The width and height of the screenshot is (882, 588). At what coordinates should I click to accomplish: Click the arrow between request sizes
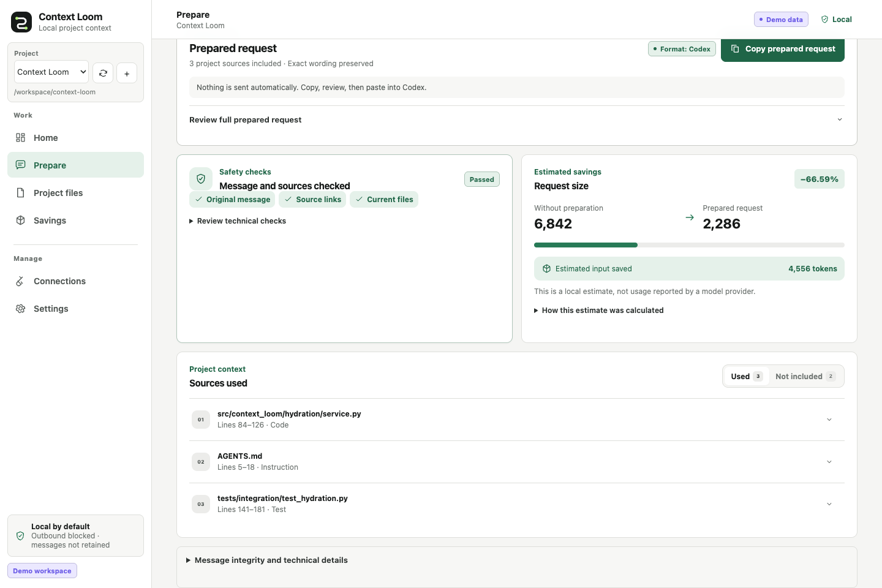click(690, 217)
